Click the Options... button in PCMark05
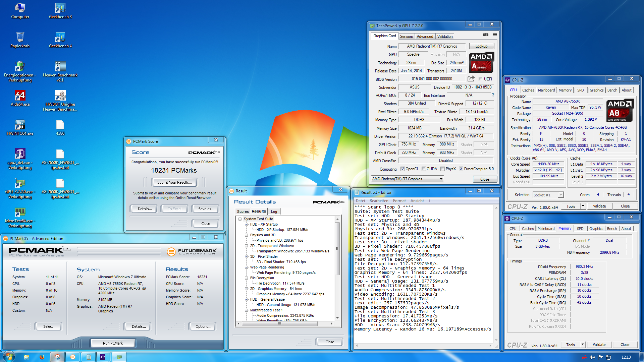The image size is (644, 362). [203, 326]
